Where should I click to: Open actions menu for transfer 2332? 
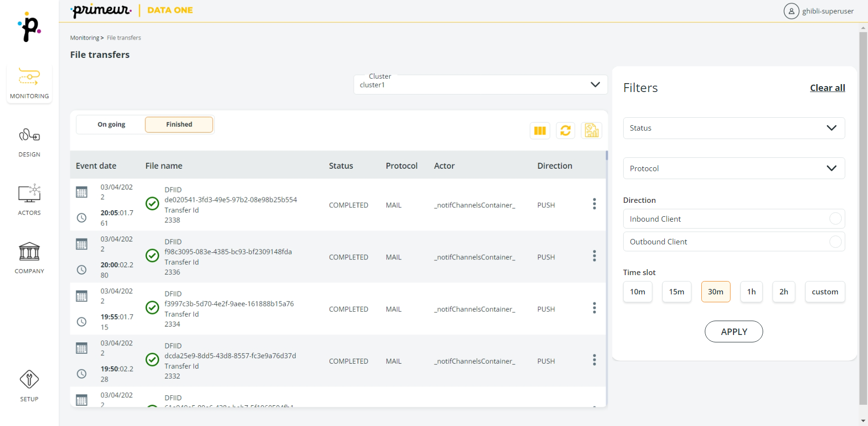[x=594, y=360]
